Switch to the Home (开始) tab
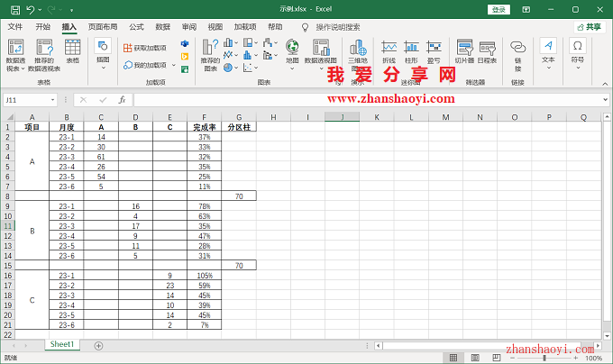This screenshot has width=613, height=364. (42, 27)
